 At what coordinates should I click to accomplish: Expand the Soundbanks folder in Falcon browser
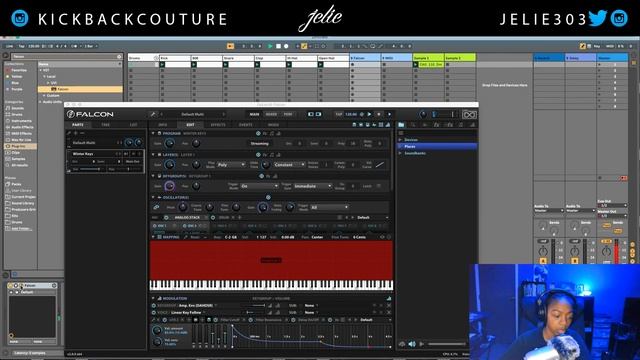(400, 153)
